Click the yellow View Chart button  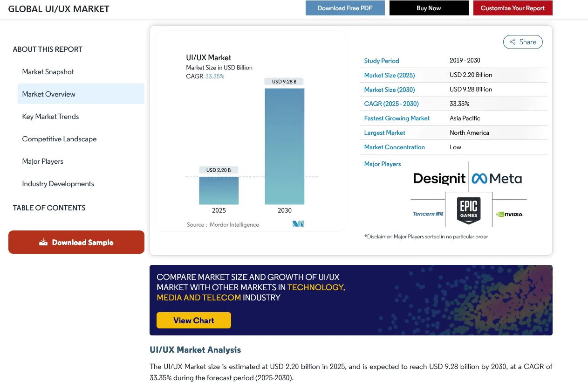193,320
